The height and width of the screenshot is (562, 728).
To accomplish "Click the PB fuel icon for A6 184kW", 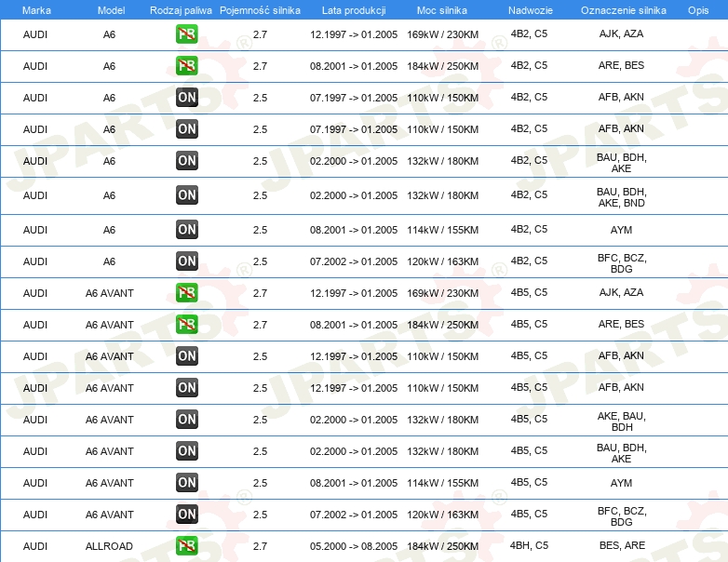I will click(186, 66).
